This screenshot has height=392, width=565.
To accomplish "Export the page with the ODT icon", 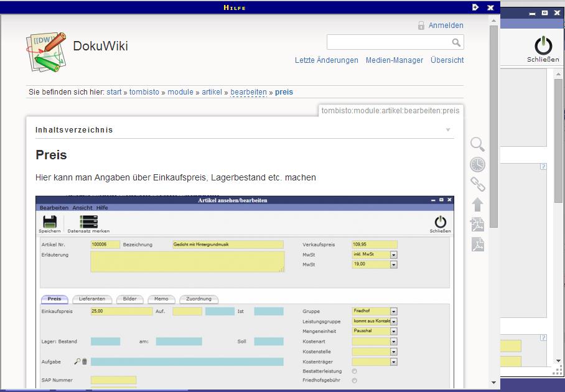I will [477, 225].
